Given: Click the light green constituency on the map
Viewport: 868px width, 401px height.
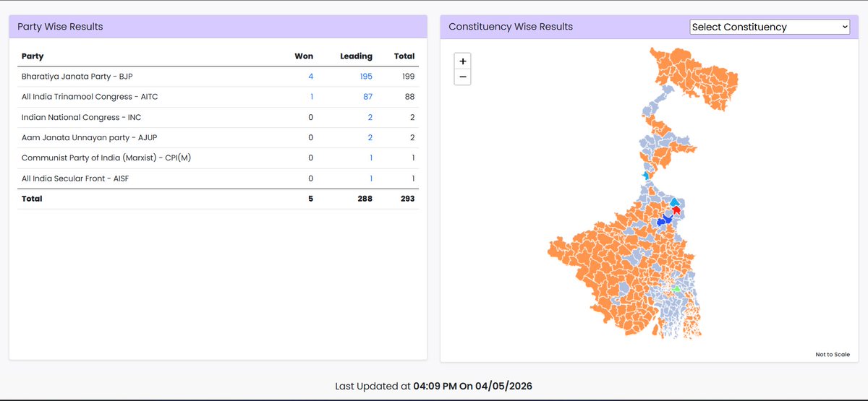Looking at the screenshot, I should point(676,288).
